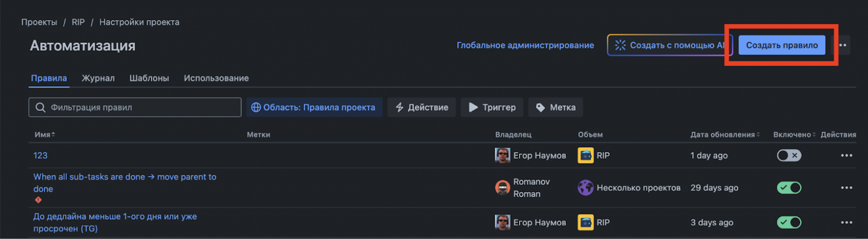
Task: Switch to the Журнал tab
Action: [x=98, y=78]
